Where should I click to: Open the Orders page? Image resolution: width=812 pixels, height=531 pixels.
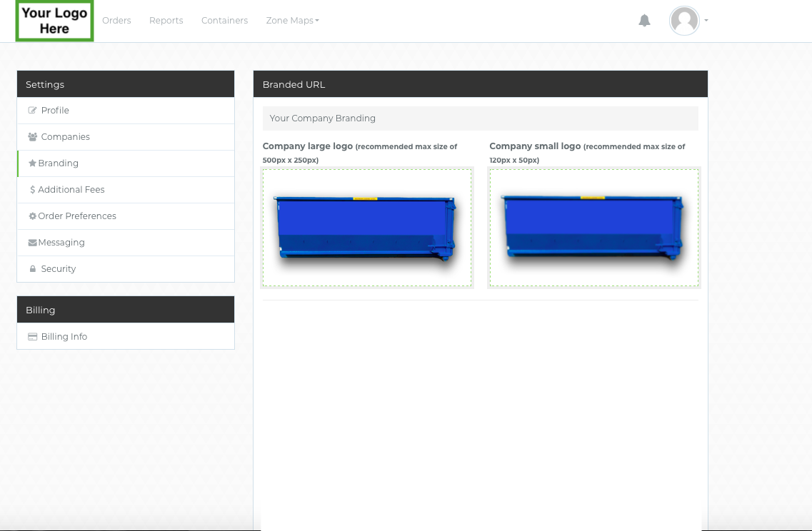point(116,21)
